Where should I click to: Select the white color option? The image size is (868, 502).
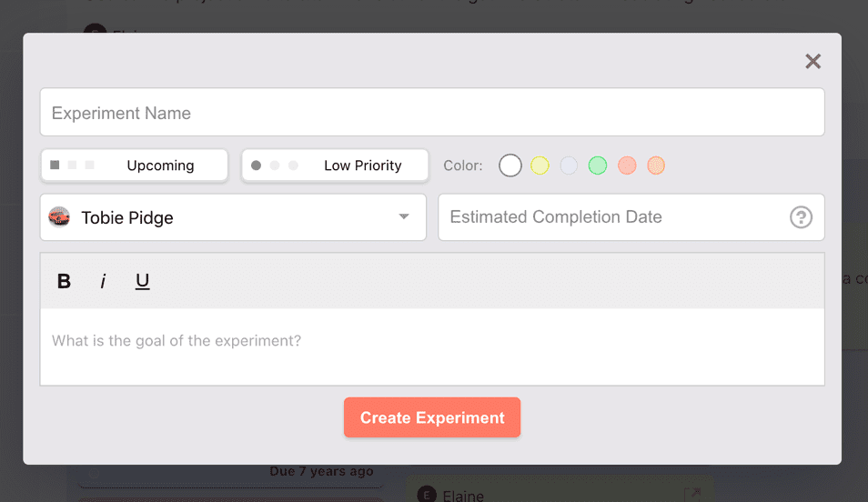(x=510, y=166)
